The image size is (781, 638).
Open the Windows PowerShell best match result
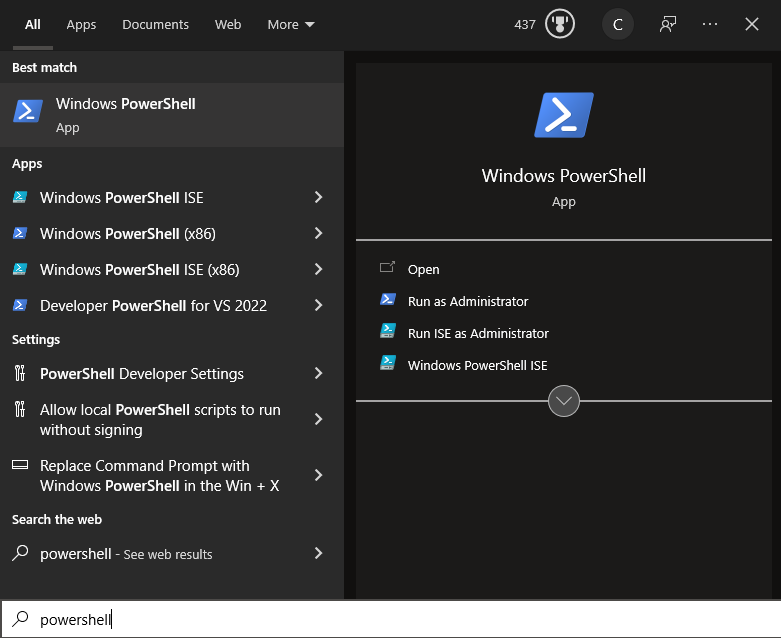[x=172, y=115]
